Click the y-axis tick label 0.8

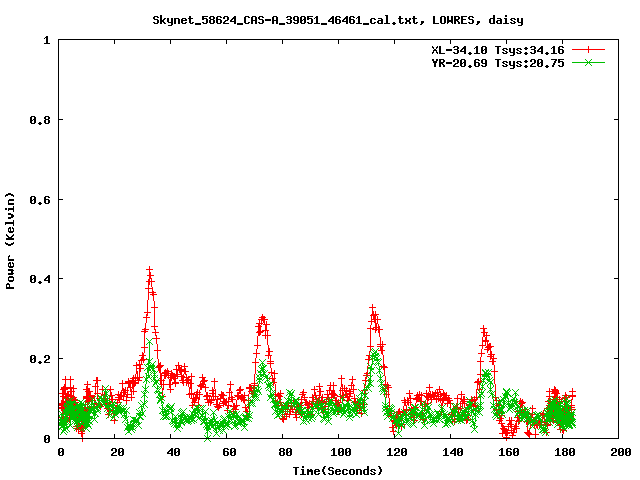pos(40,120)
